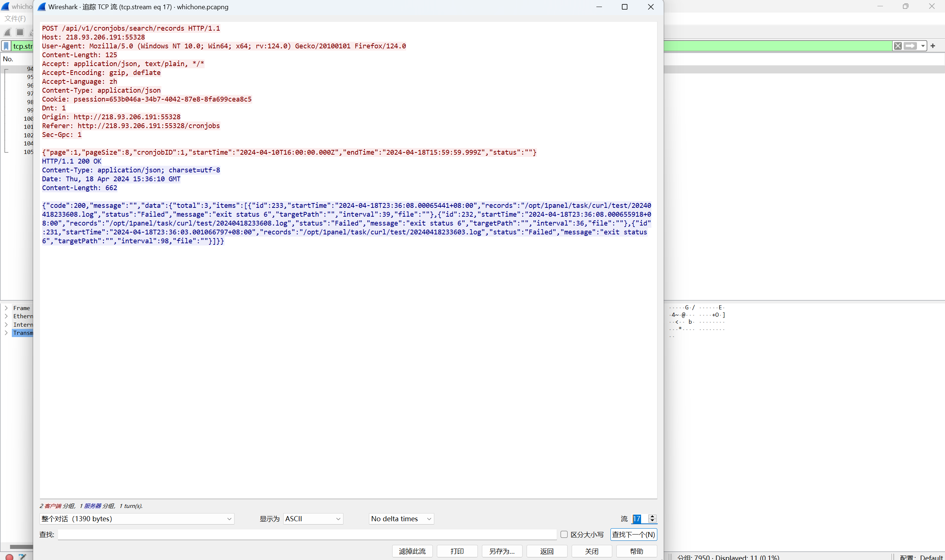Click the 关闭 close button
This screenshot has height=560, width=945.
pos(592,551)
